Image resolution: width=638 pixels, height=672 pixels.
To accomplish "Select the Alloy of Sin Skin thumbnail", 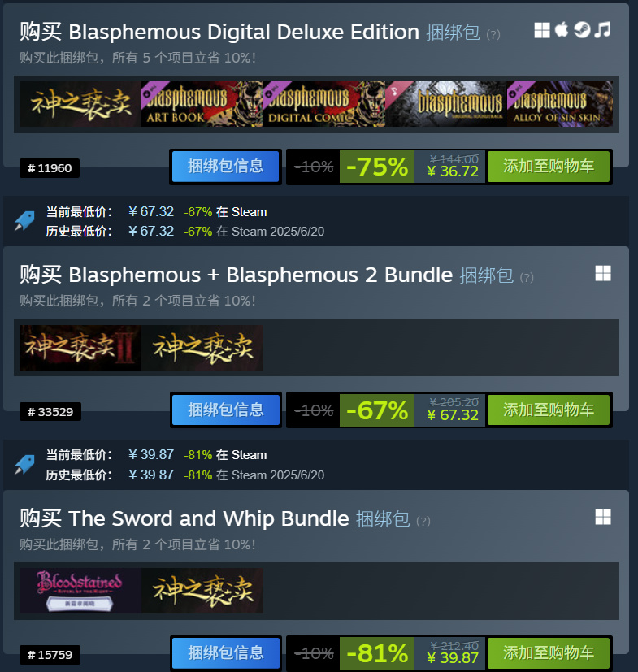I will coord(559,104).
